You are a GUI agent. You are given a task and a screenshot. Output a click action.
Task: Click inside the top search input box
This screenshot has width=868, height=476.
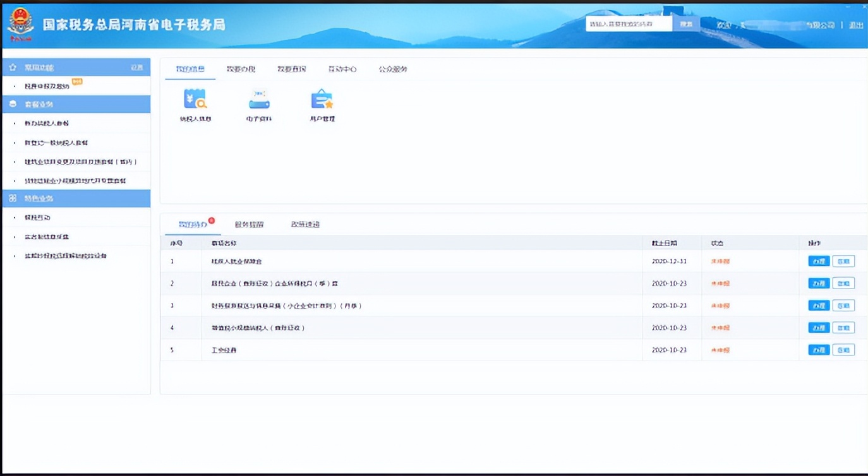[629, 23]
